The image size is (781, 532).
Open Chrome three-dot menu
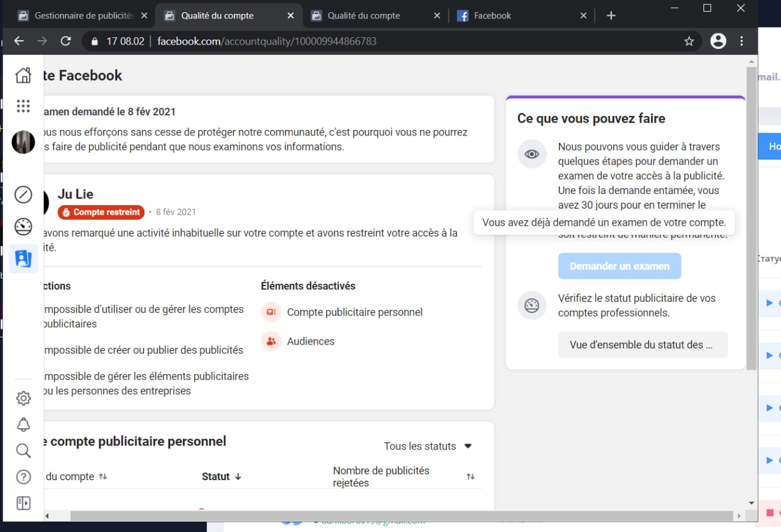742,41
